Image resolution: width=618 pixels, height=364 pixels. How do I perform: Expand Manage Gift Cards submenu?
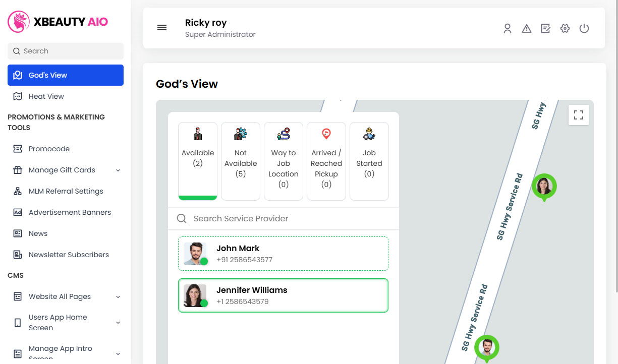coord(66,170)
